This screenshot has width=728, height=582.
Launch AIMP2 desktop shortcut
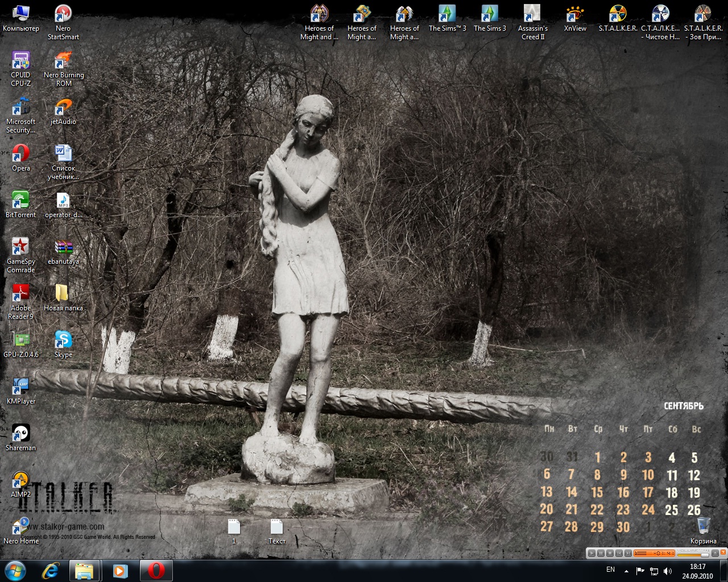[x=21, y=485]
